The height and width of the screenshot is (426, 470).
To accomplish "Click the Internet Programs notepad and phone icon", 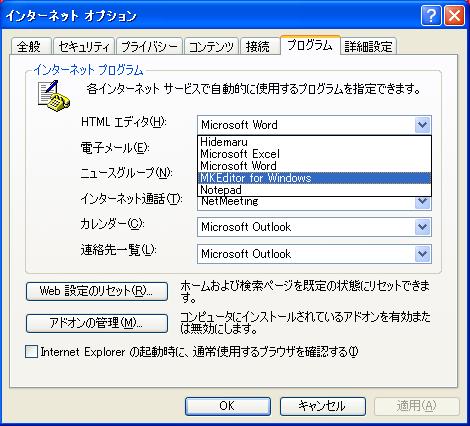I will (53, 96).
